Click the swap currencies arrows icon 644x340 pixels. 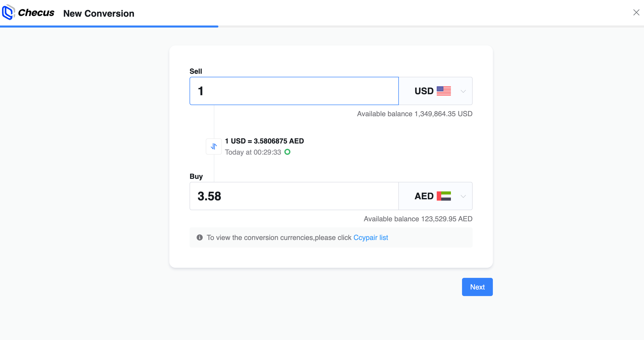[214, 147]
